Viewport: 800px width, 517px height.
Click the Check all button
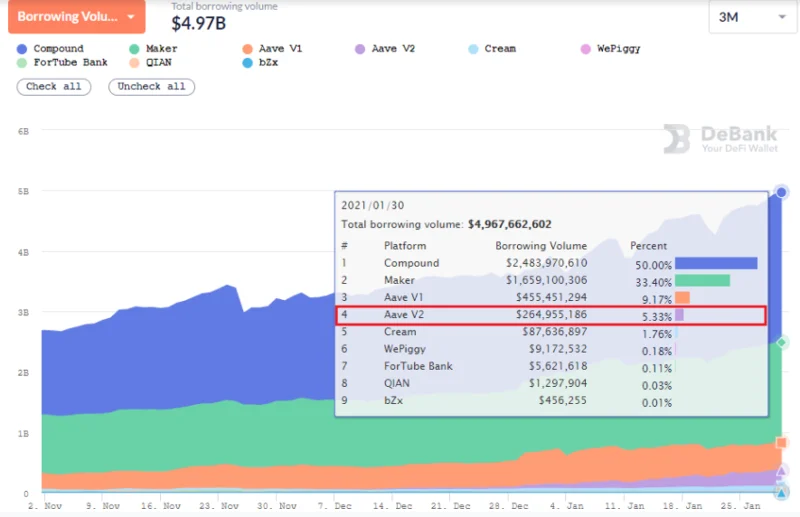click(54, 87)
